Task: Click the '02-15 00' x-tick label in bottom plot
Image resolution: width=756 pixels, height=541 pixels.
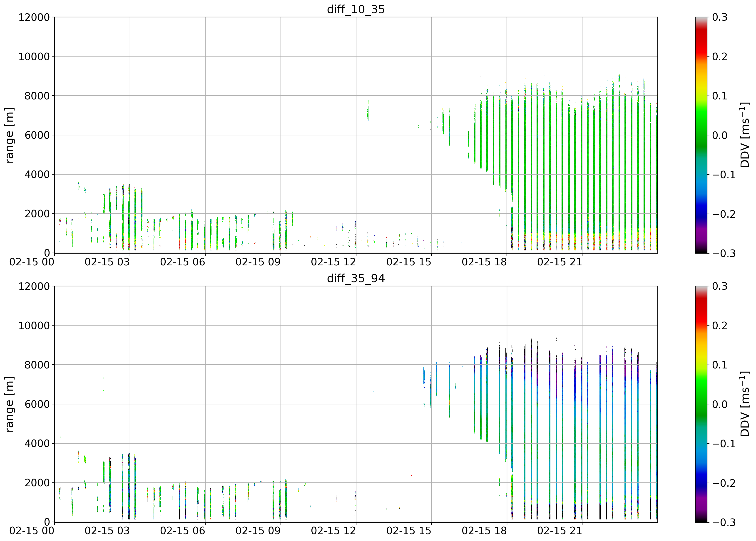Action: coord(32,531)
